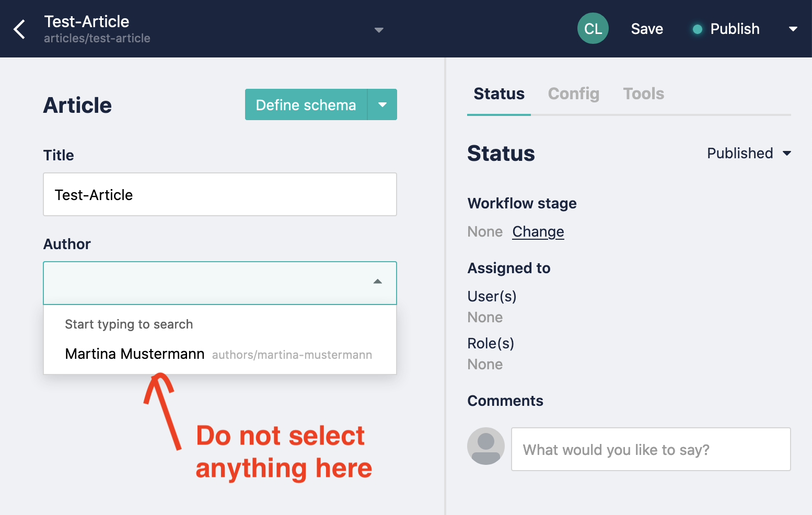Click the chevron beside the Published status

787,153
